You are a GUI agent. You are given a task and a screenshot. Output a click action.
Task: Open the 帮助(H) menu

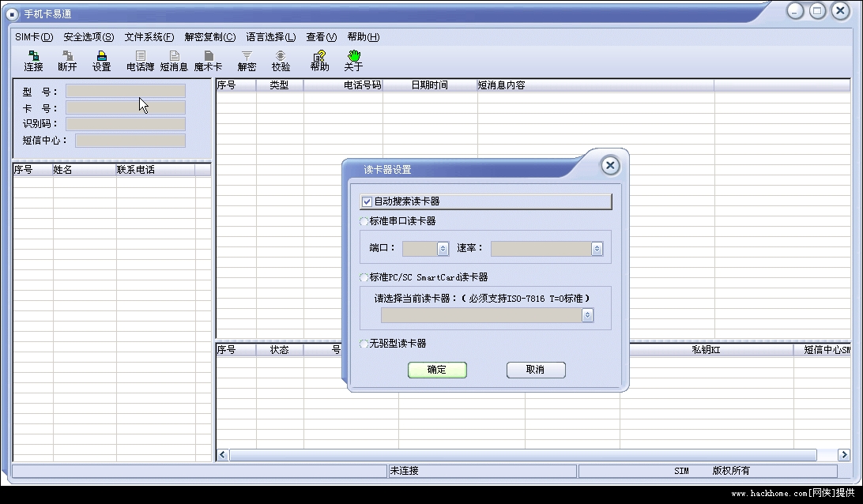tap(364, 37)
